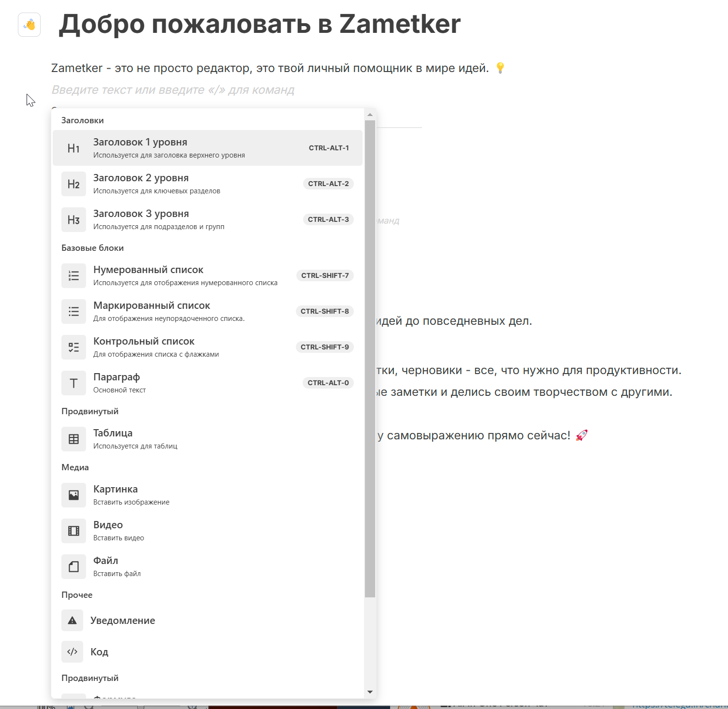Click the code brackets icon
This screenshot has width=728, height=709.
[72, 651]
